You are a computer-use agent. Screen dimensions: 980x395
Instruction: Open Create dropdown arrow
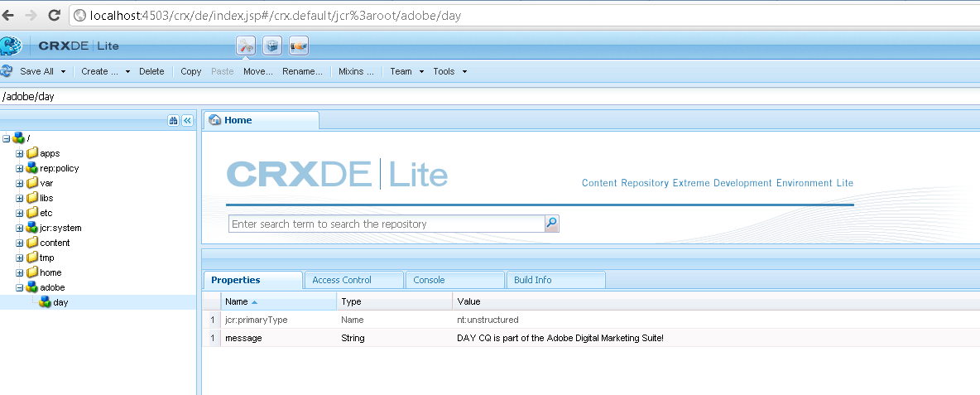[x=127, y=71]
